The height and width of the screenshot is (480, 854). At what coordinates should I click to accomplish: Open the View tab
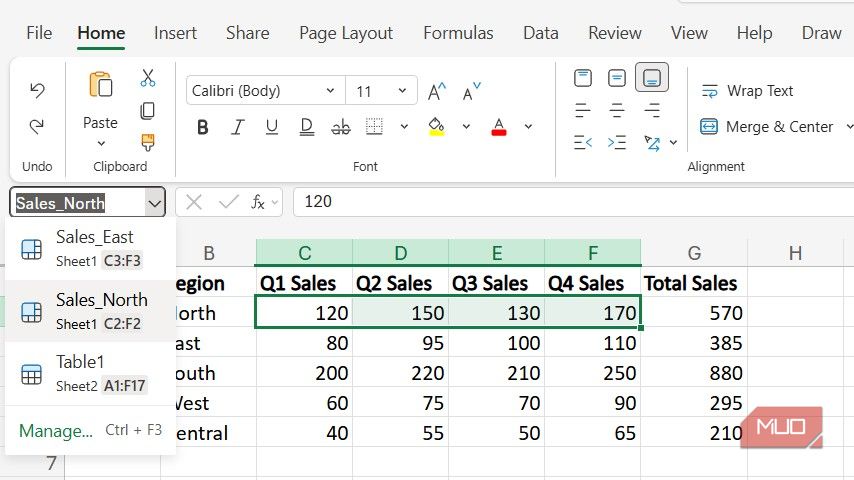pos(689,33)
